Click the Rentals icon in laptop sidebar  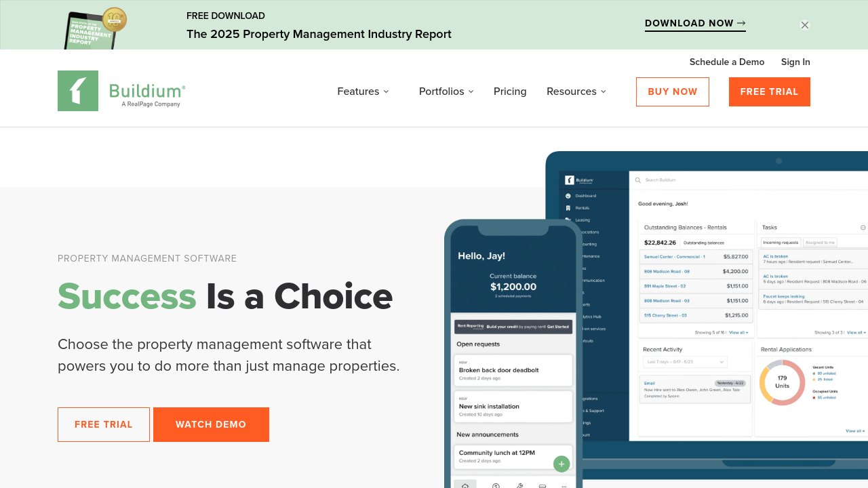pos(568,208)
